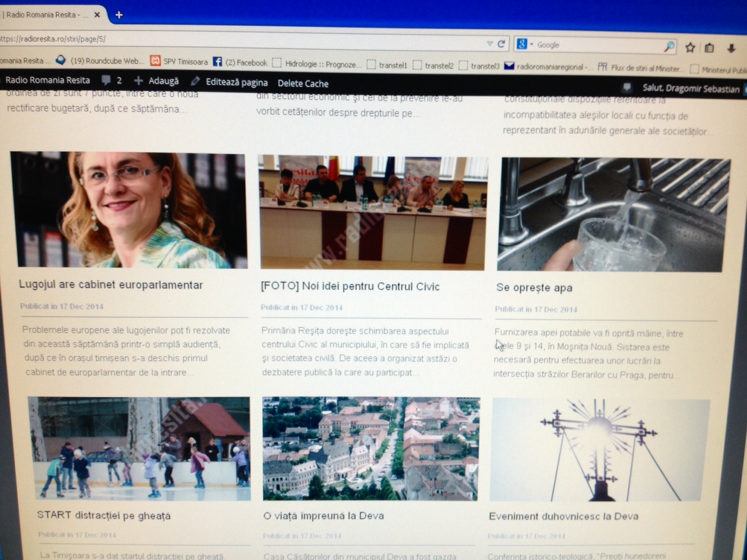The height and width of the screenshot is (560, 747).
Task: Open Lugojul are cabinet europarlamentar thumbnail
Action: (128, 210)
